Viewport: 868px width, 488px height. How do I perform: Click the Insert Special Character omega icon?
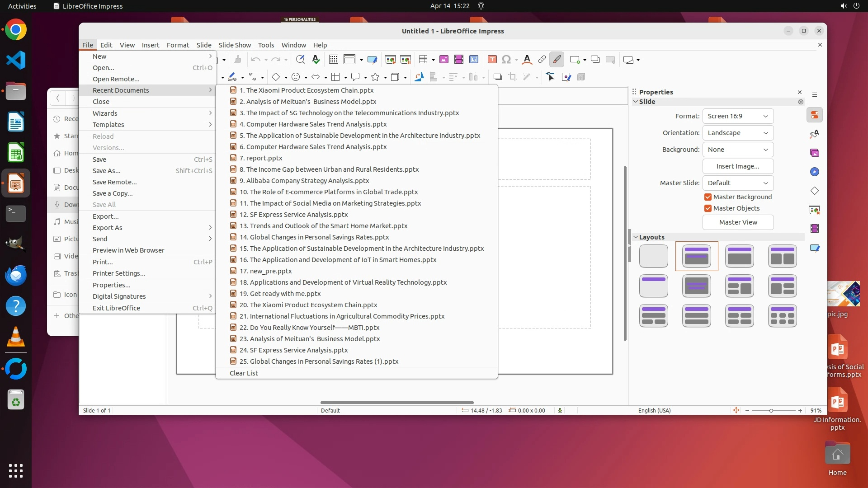506,60
